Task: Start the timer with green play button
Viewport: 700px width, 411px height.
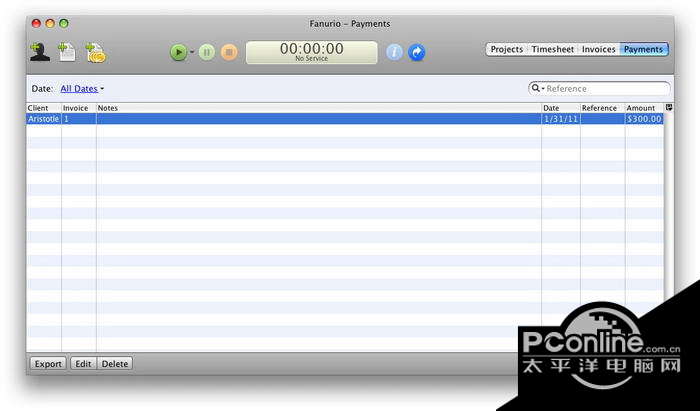Action: tap(179, 52)
